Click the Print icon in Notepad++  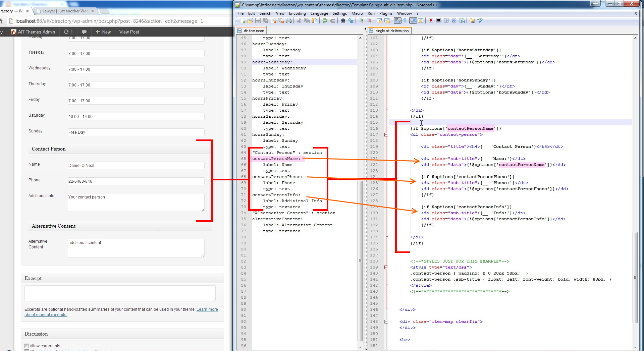tap(289, 20)
